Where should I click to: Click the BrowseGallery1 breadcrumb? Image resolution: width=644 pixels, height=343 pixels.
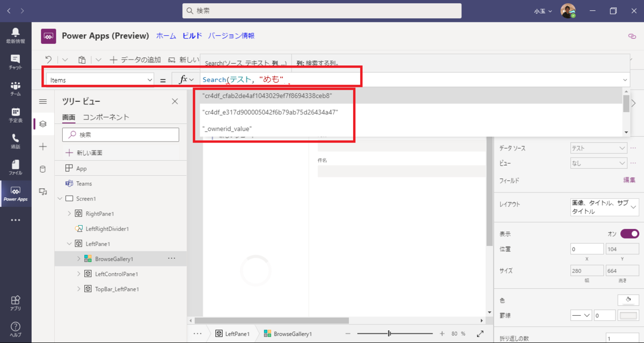click(x=288, y=333)
